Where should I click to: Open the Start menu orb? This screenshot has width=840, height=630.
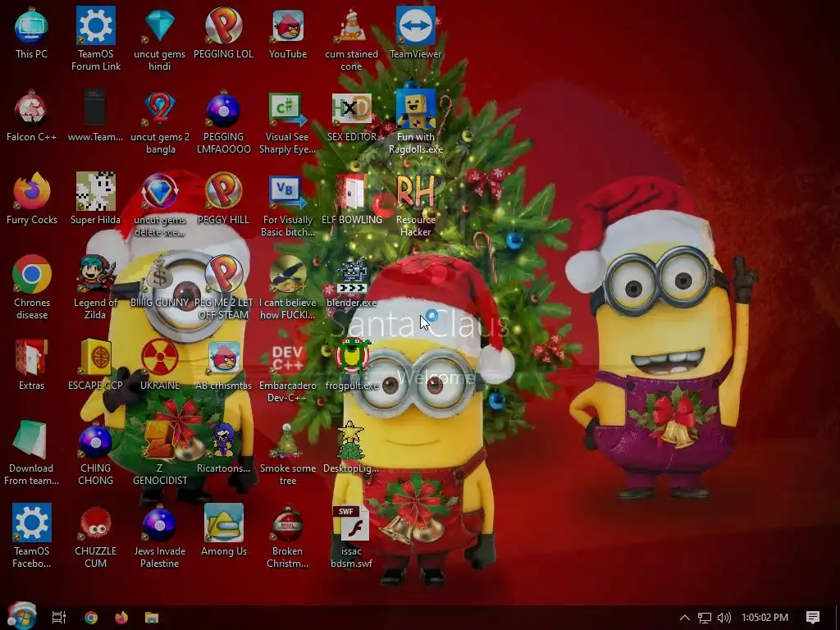[22, 616]
